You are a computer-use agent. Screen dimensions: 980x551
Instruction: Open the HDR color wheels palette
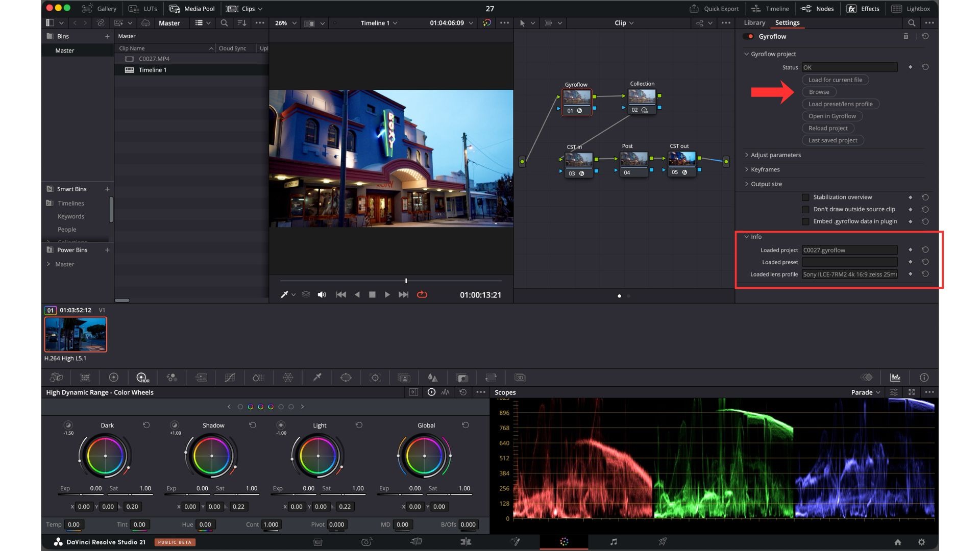click(142, 378)
